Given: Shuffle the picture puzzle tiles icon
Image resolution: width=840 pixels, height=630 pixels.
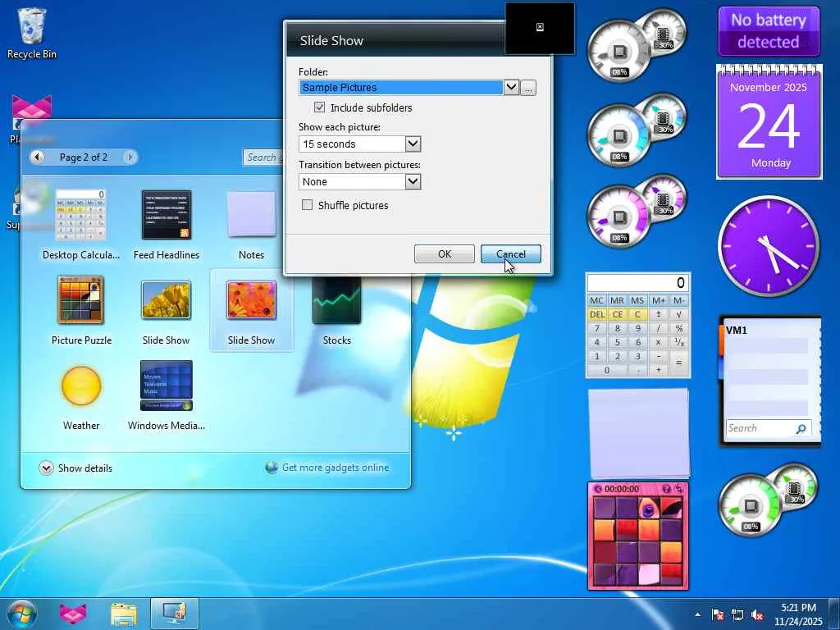Looking at the screenshot, I should click(x=679, y=489).
